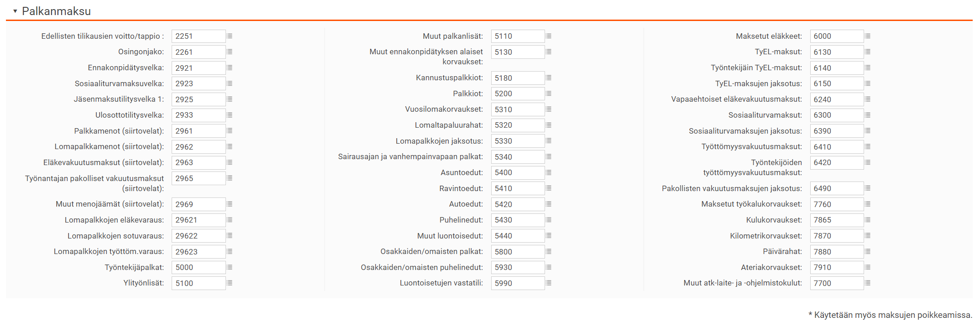This screenshot has height=332, width=980.
Task: Click the TyEL-maksut account field
Action: [x=836, y=52]
